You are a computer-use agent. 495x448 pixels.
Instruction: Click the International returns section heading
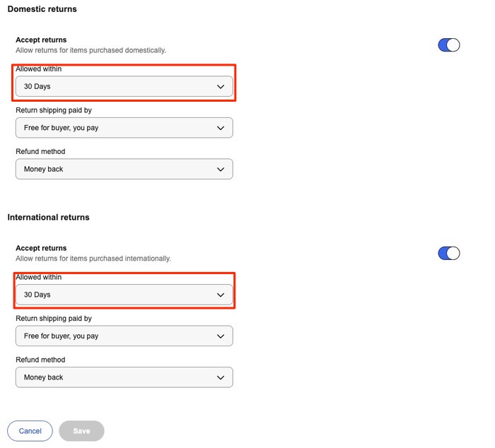(x=48, y=217)
